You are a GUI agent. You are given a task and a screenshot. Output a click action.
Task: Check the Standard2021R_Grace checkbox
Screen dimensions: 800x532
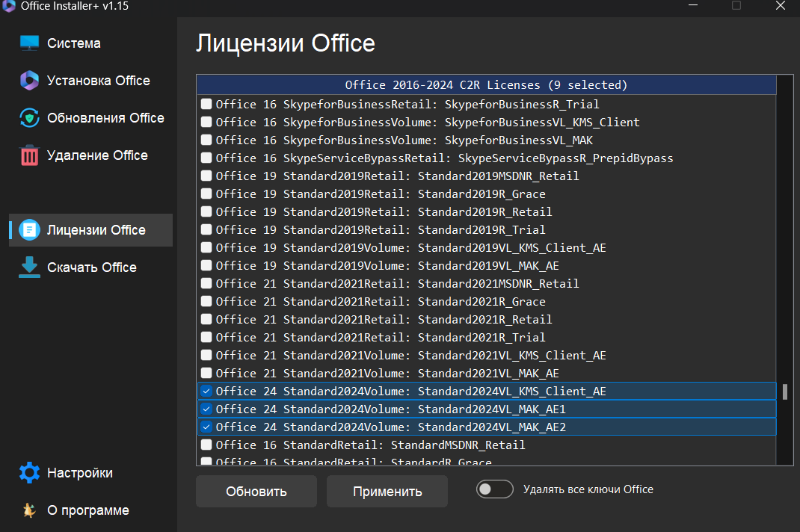pyautogui.click(x=206, y=301)
